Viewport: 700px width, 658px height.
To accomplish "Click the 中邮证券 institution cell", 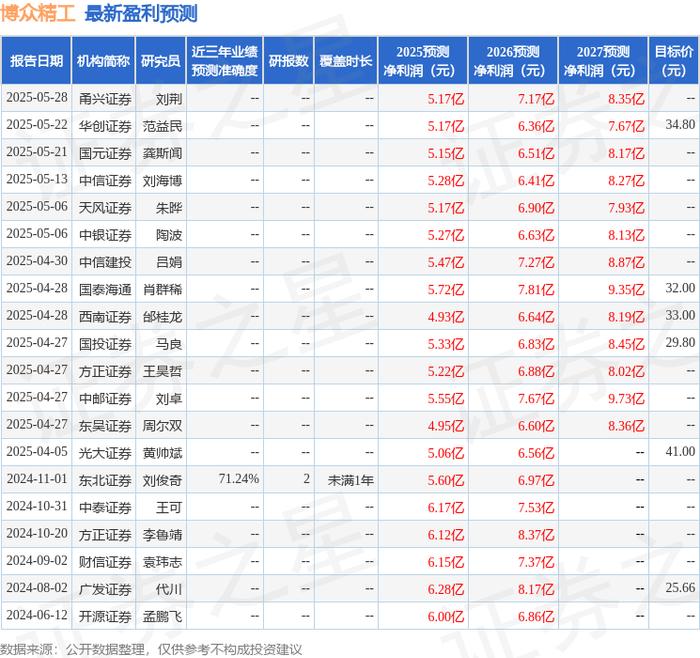I will click(105, 398).
